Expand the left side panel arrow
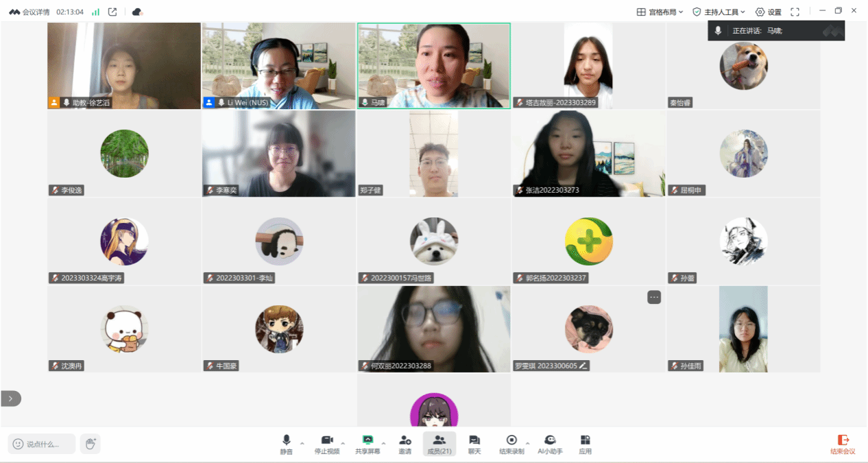The width and height of the screenshot is (868, 463). pyautogui.click(x=11, y=399)
